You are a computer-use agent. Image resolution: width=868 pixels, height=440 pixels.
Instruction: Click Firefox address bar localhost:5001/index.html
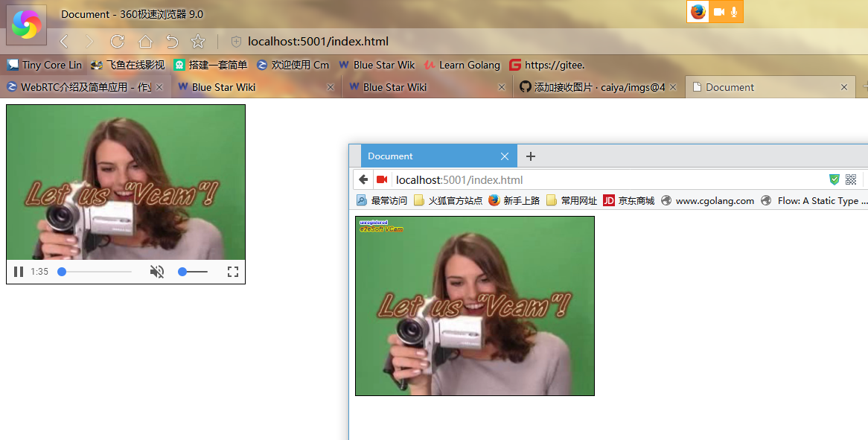(459, 180)
